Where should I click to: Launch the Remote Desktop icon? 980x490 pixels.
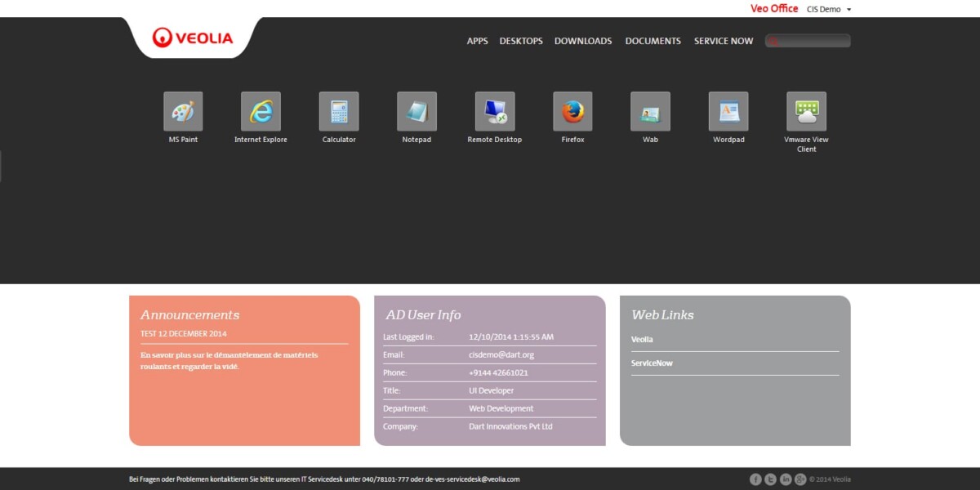click(495, 112)
